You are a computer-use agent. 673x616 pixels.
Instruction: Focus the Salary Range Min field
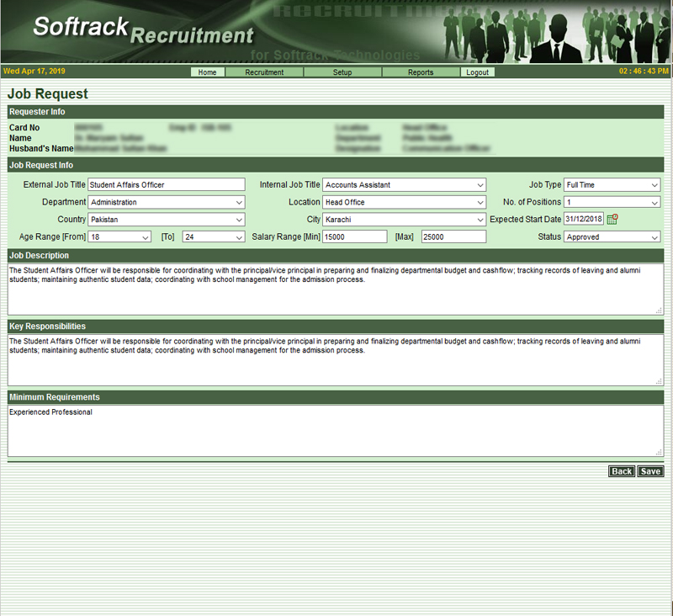point(355,237)
